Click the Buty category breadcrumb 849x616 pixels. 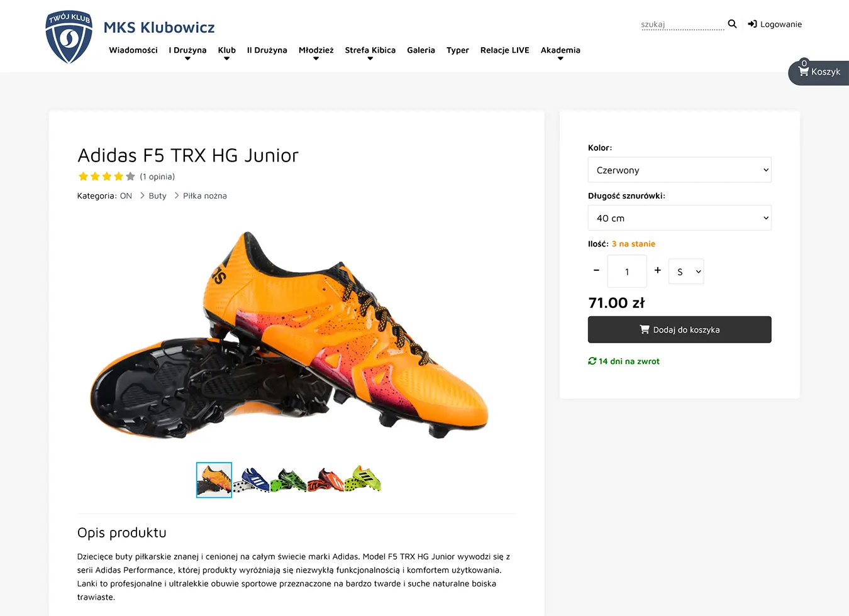[x=157, y=196]
